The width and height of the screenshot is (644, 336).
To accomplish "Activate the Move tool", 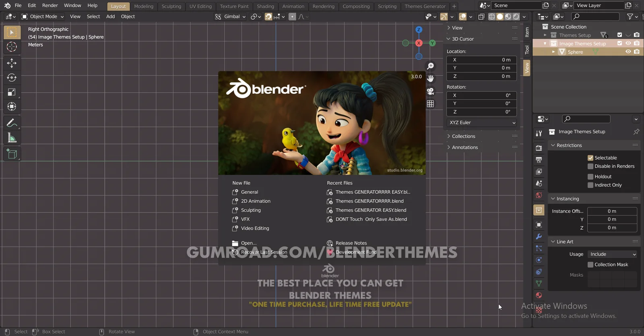I will pos(12,63).
